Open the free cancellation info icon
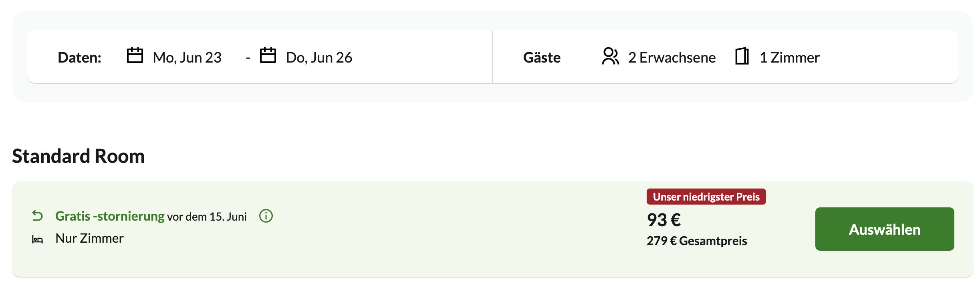980x284 pixels. [266, 216]
